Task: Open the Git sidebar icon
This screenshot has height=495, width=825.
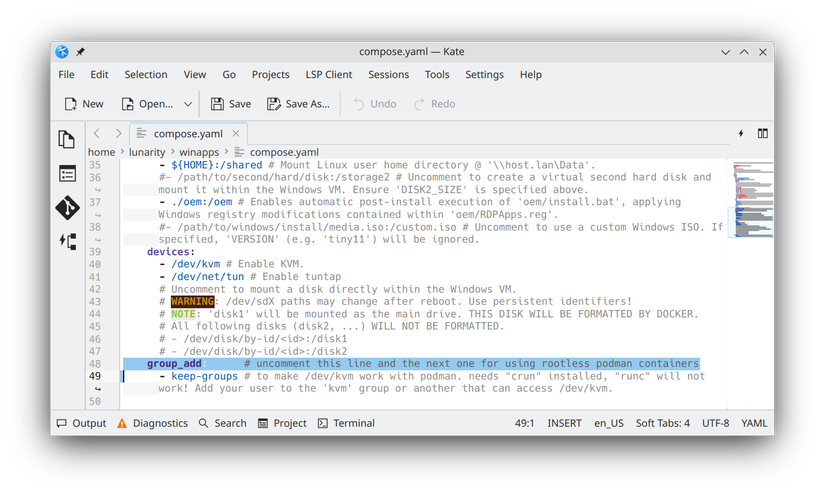Action: point(67,208)
